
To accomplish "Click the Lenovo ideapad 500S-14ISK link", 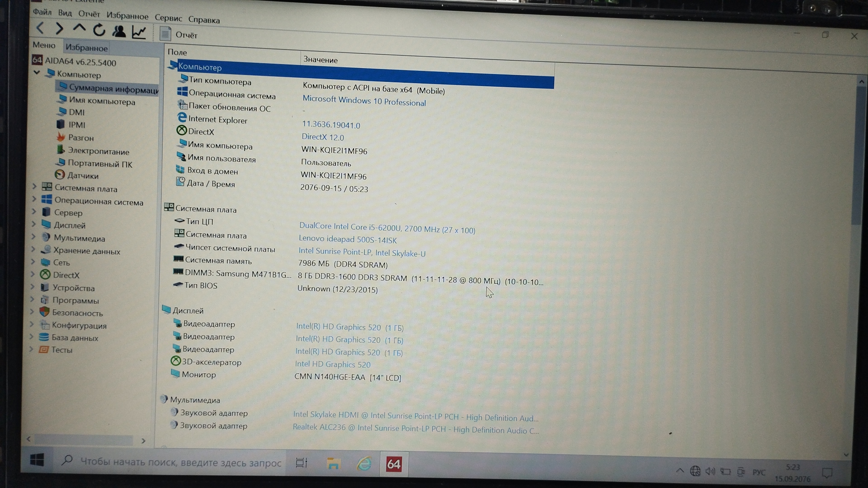I will [x=347, y=239].
